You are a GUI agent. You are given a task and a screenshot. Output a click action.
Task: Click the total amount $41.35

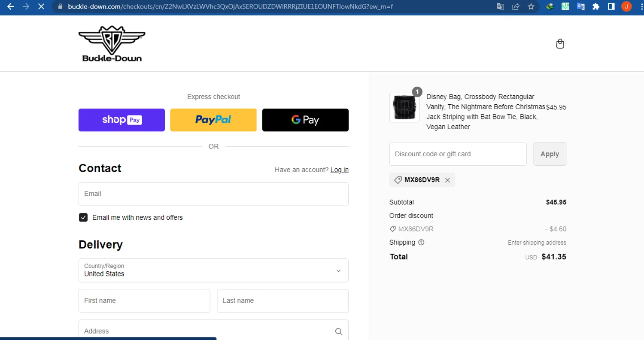click(x=554, y=257)
